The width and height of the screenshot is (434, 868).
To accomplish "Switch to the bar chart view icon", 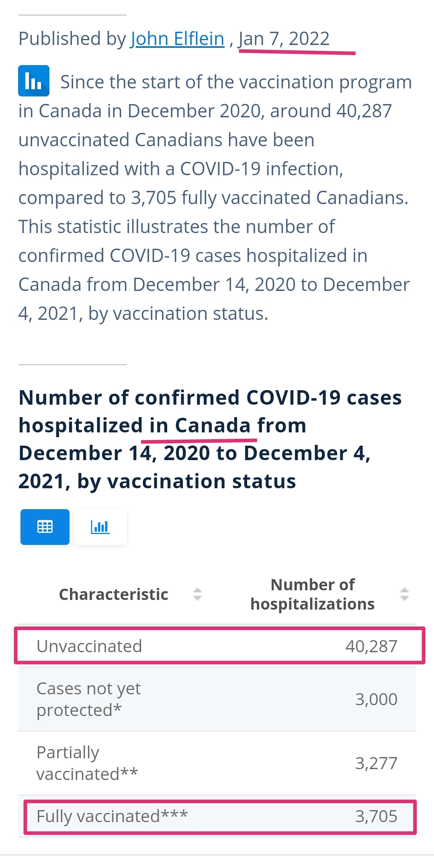I will click(x=100, y=527).
